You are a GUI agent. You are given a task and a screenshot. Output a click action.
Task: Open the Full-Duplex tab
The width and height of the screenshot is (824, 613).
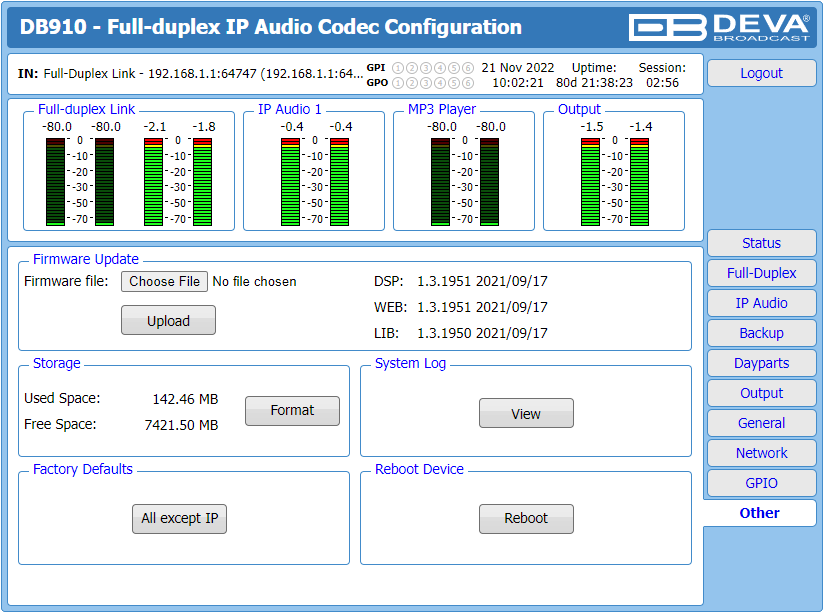coord(761,273)
